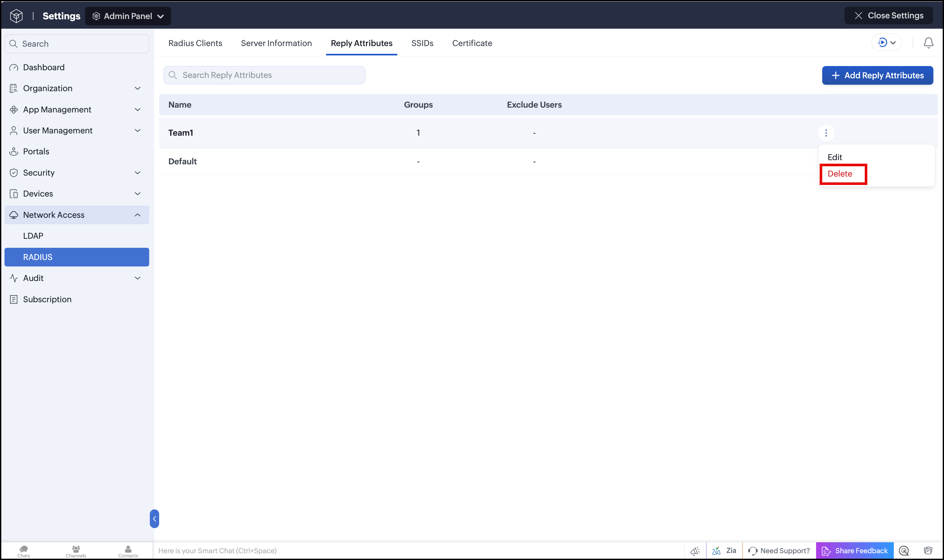Click the Network Access cloud icon
Screen dimensions: 944x560
[x=14, y=215]
